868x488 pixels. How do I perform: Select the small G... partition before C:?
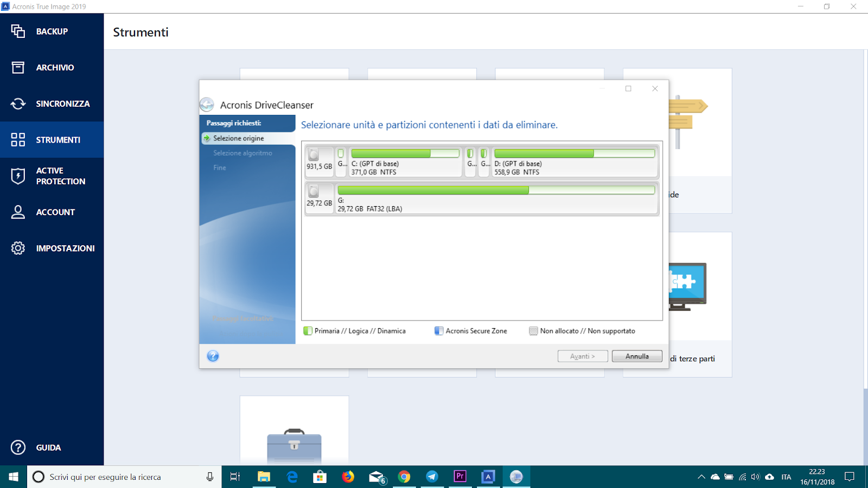click(342, 162)
